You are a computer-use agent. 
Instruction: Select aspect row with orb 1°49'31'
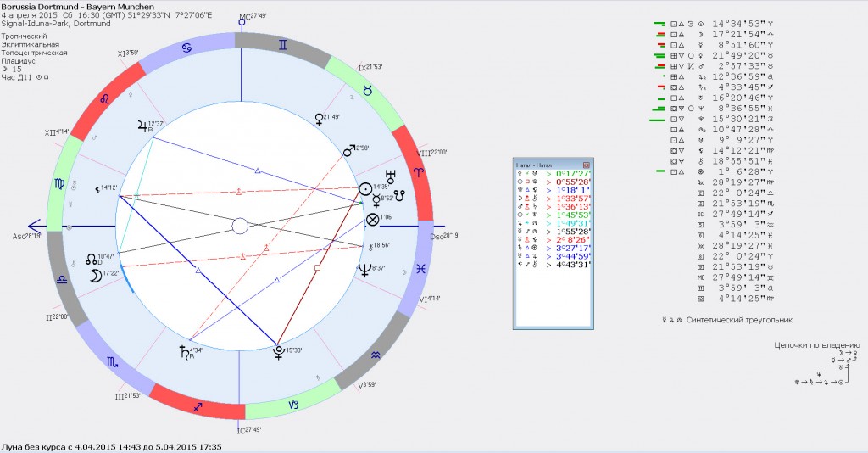pos(553,223)
